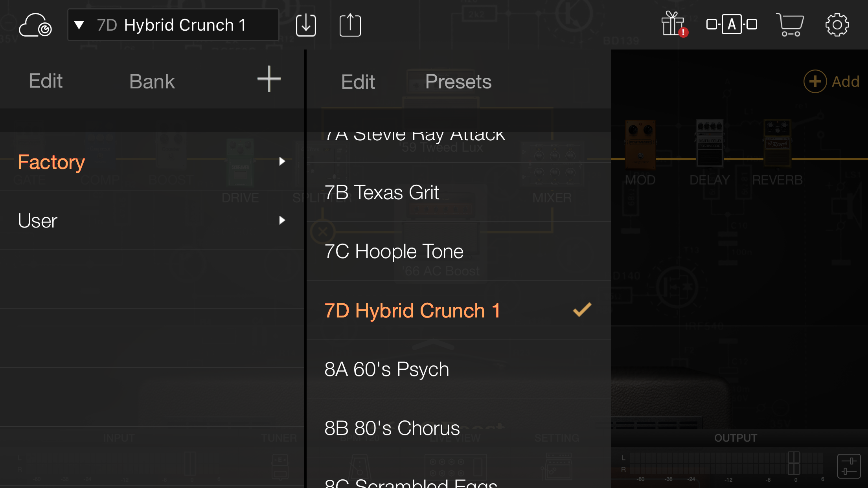Click the download/import preset icon
The image size is (868, 488).
[305, 25]
